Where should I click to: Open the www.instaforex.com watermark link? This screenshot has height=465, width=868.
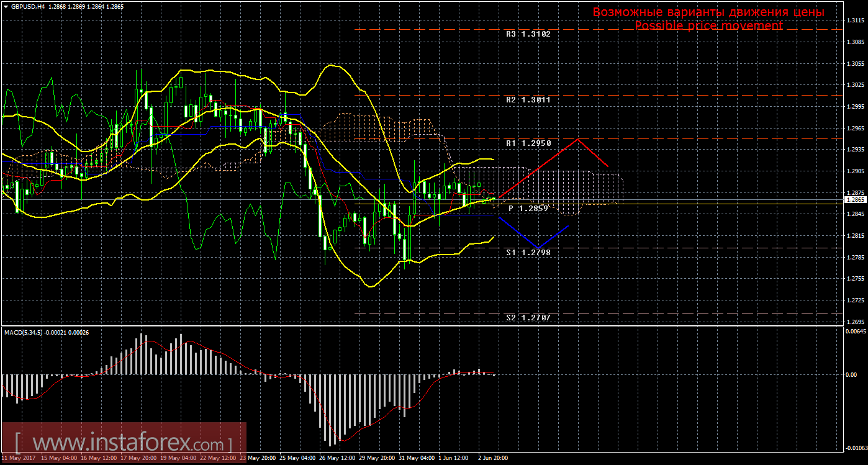[123, 444]
